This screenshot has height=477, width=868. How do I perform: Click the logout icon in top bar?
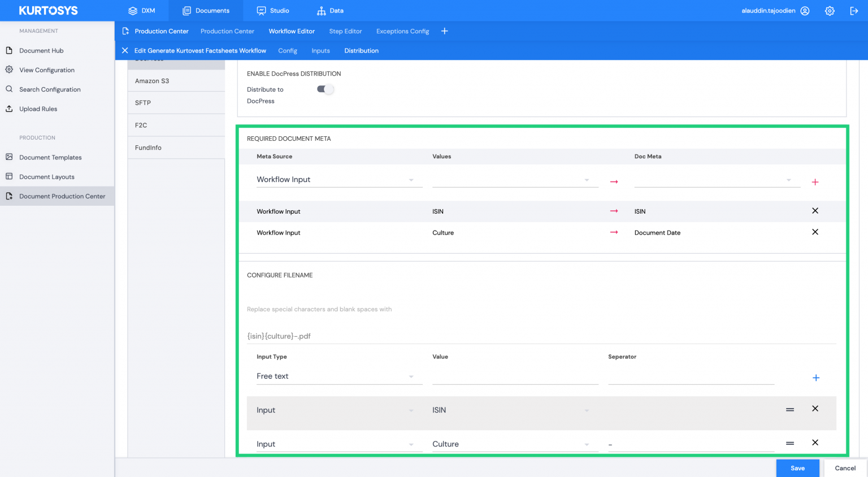click(854, 11)
